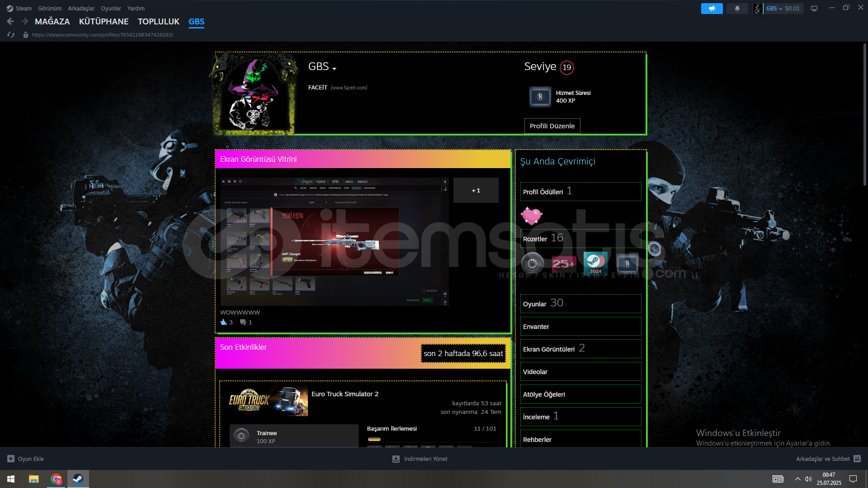The image size is (868, 488).
Task: Open the Rehberler link
Action: click(580, 439)
